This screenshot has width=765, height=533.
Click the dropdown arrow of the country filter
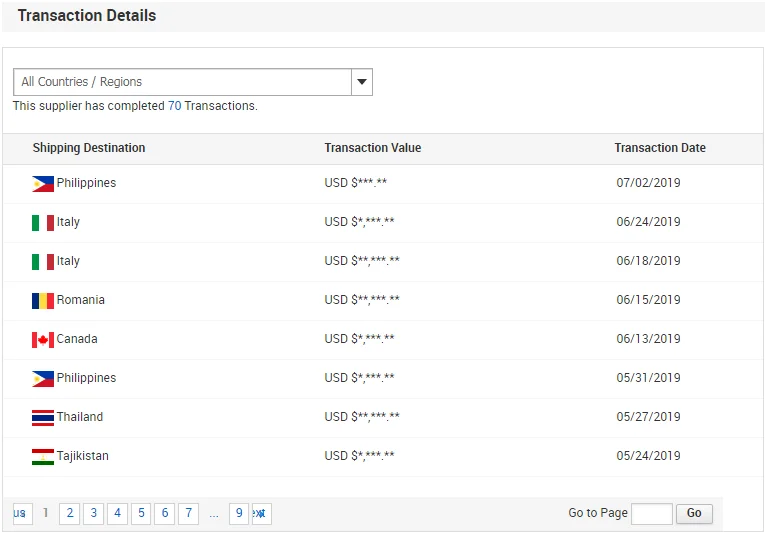[x=362, y=82]
